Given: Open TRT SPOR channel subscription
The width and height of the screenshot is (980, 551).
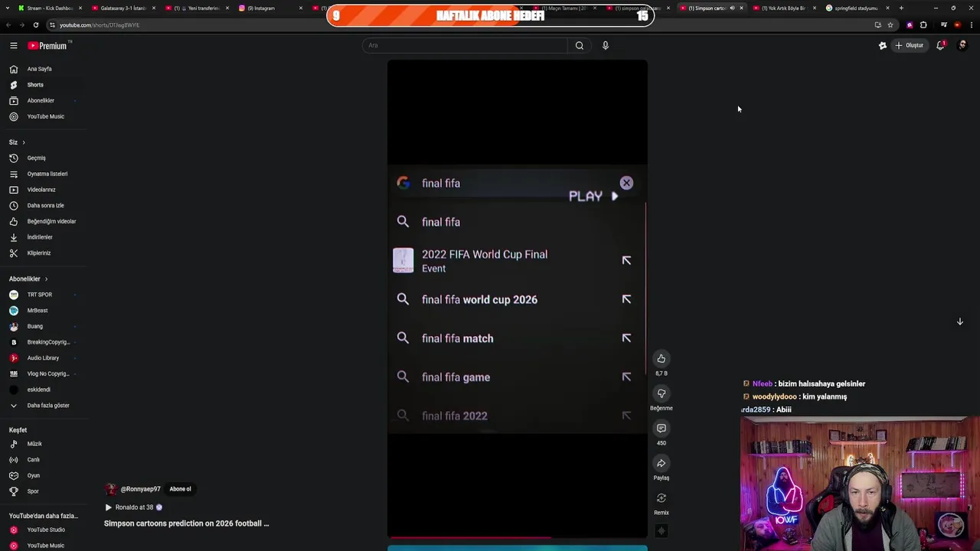Looking at the screenshot, I should [x=44, y=295].
